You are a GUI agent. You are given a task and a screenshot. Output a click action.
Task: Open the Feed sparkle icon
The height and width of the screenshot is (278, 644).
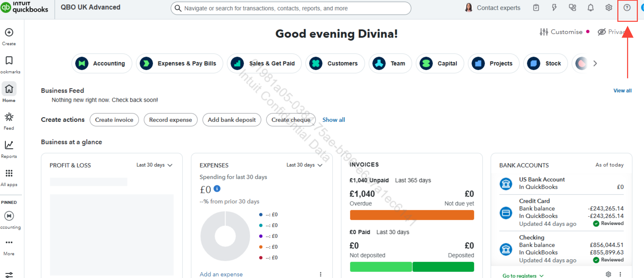pos(9,117)
